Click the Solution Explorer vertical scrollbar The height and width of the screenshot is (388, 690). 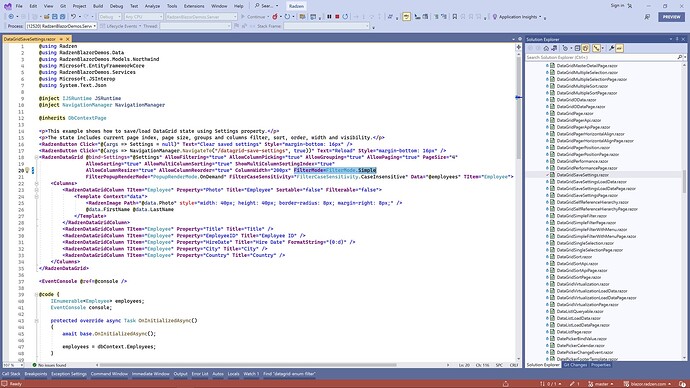point(684,181)
